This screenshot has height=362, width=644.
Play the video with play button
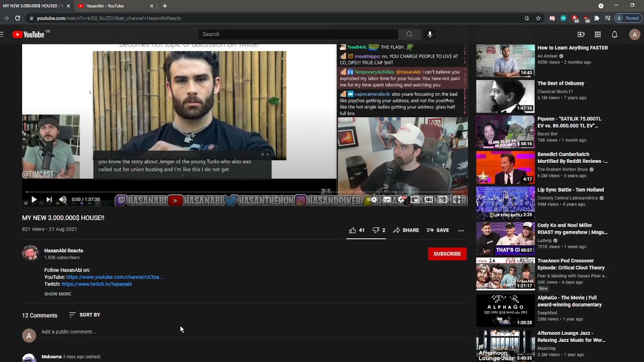point(34,200)
